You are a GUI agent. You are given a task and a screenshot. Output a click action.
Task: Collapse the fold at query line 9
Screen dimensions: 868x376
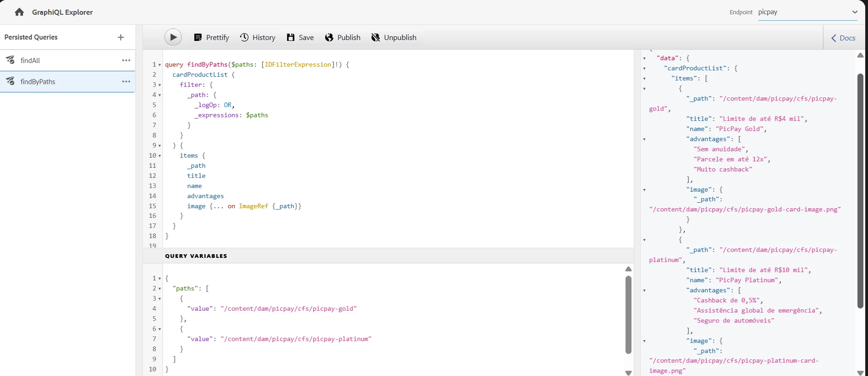160,146
